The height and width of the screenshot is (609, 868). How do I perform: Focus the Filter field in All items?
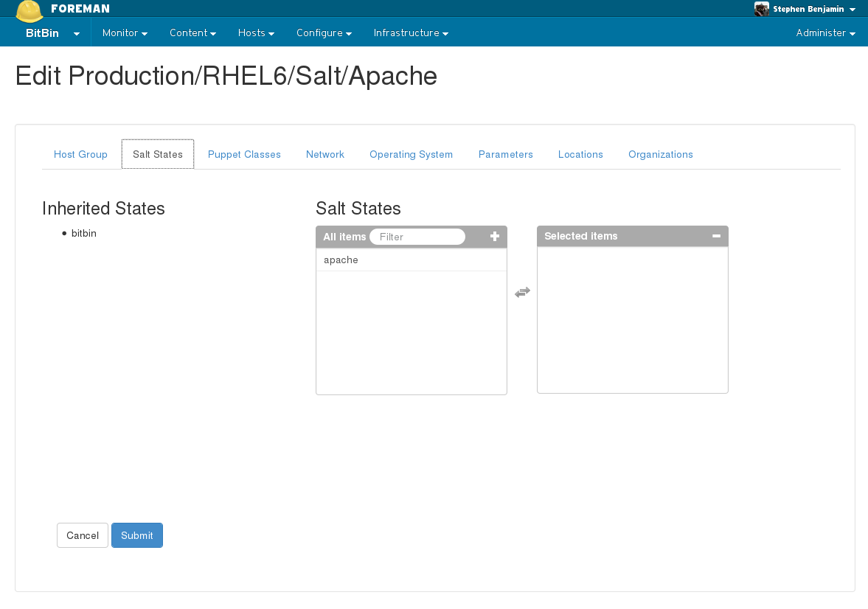pyautogui.click(x=417, y=237)
